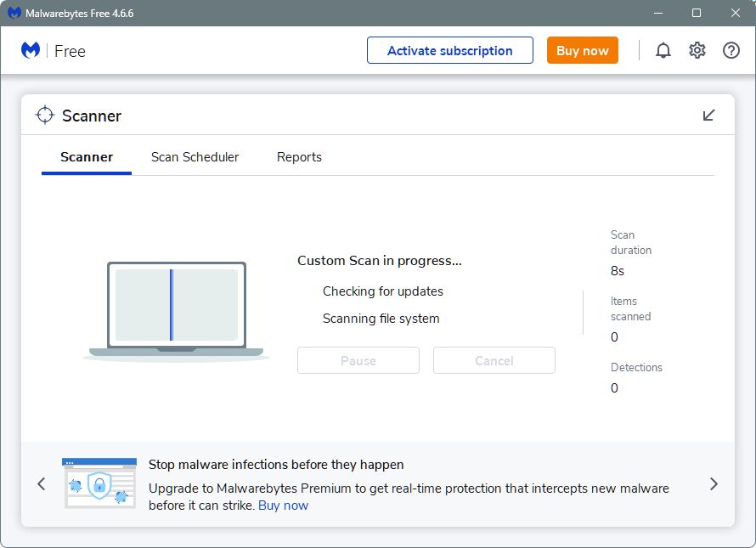Open the Reports tab
756x548 pixels.
(299, 157)
